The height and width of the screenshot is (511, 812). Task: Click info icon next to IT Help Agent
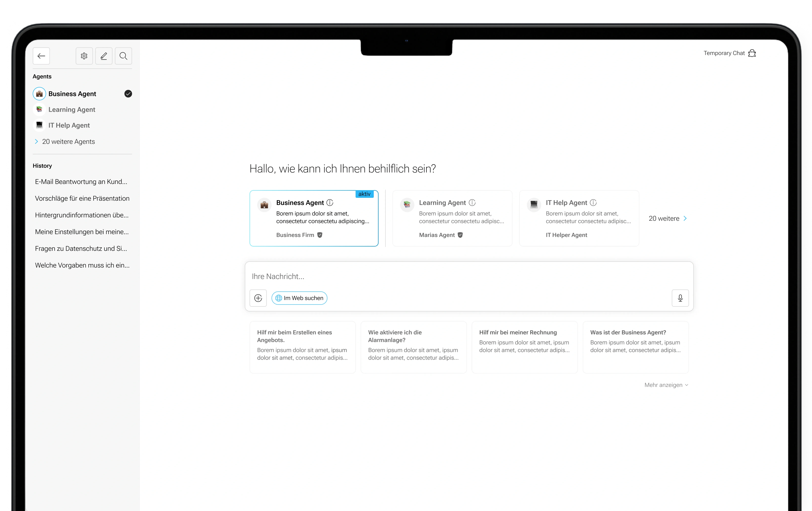tap(593, 203)
